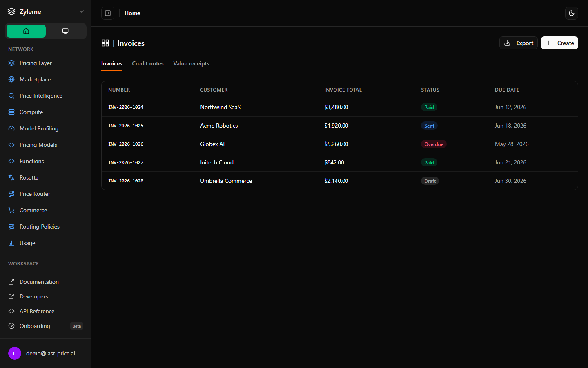Image resolution: width=588 pixels, height=368 pixels.
Task: Click the plus icon on Create
Action: (548, 43)
